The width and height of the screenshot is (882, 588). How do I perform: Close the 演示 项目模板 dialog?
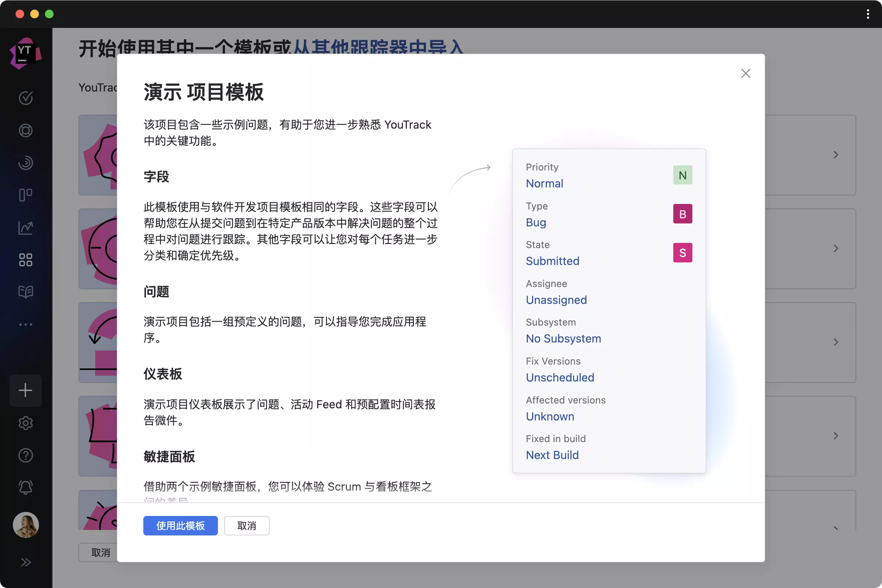(x=746, y=73)
